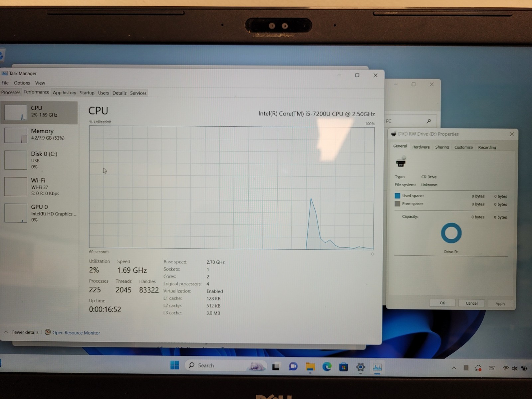Switch to the Performance tab
This screenshot has height=399, width=532.
(x=37, y=92)
